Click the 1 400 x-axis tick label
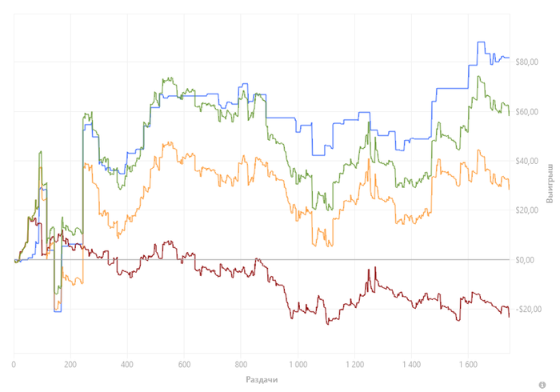 [410, 365]
